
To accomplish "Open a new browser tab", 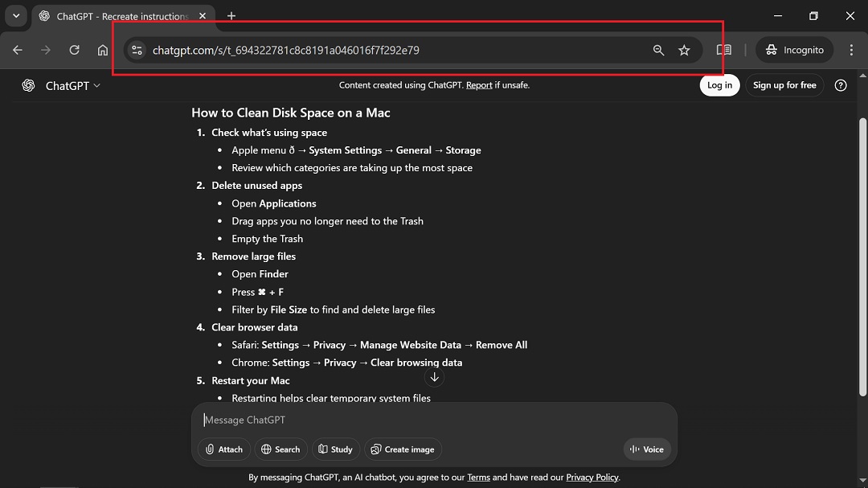I will [231, 16].
